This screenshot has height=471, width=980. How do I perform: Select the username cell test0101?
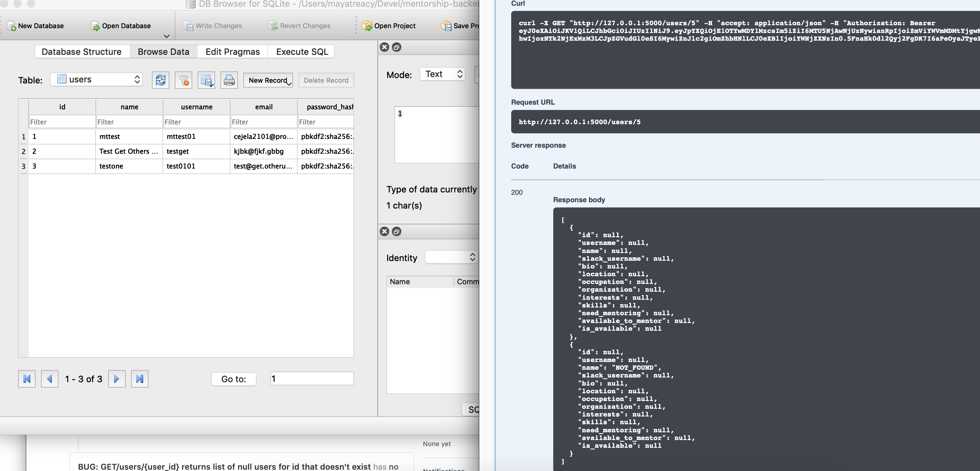click(197, 166)
